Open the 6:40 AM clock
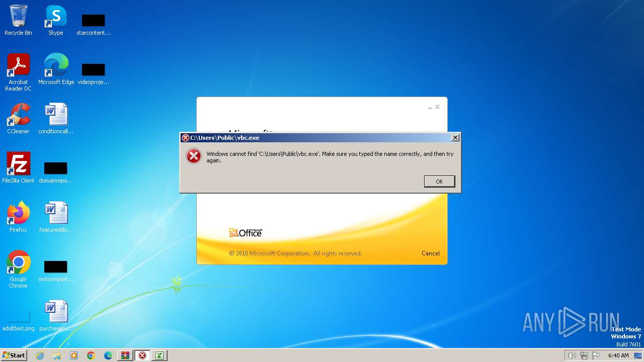Image resolution: width=644 pixels, height=362 pixels. tap(618, 355)
